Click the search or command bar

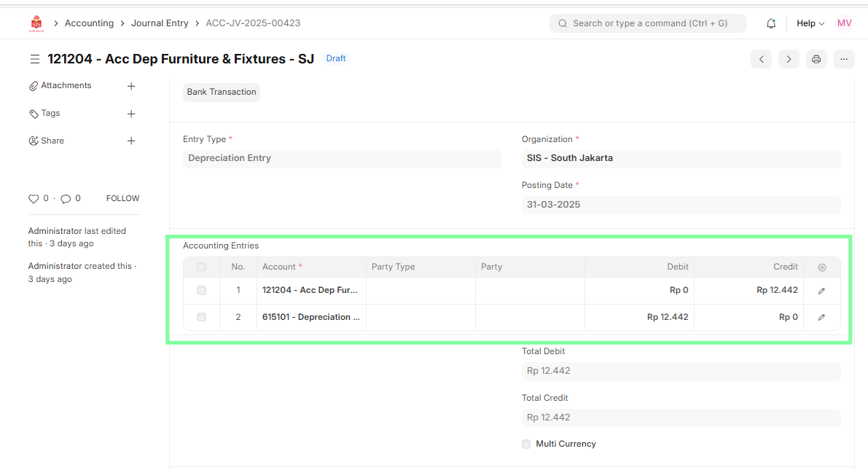[x=648, y=23]
